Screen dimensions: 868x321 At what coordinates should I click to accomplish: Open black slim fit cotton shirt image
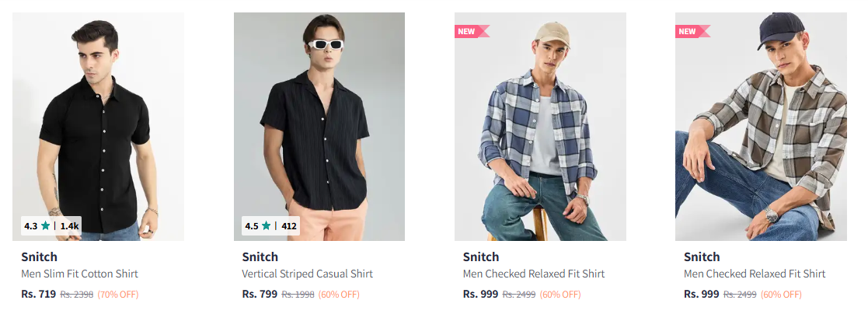point(98,124)
